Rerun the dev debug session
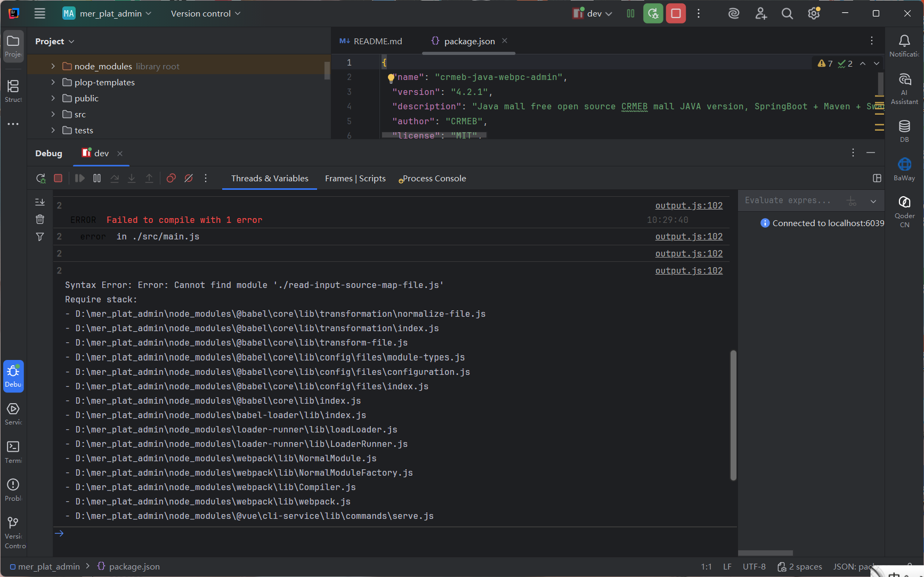This screenshot has height=577, width=924. pyautogui.click(x=40, y=178)
